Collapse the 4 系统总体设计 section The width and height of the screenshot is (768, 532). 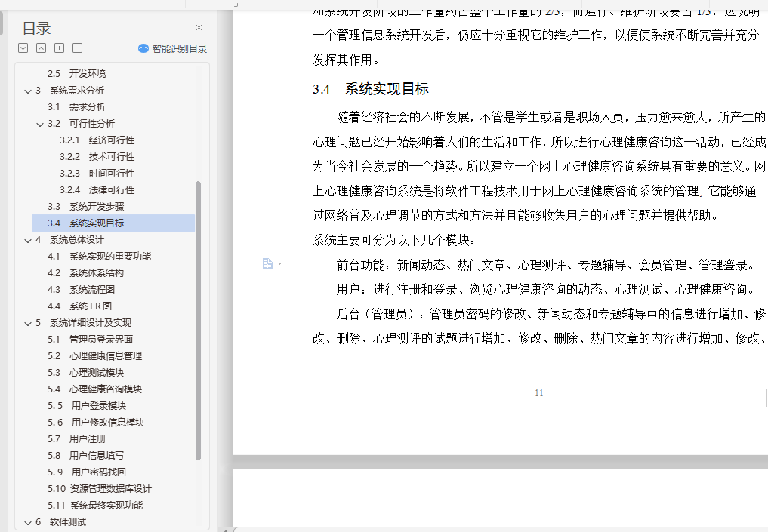point(28,240)
